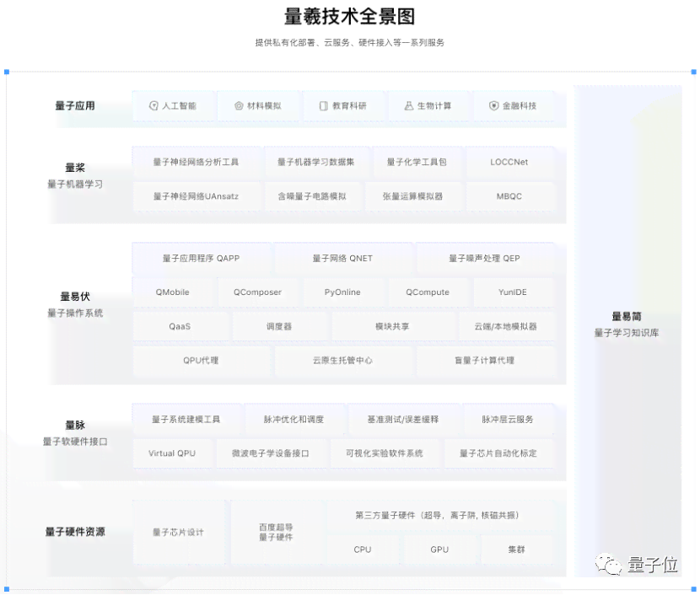The width and height of the screenshot is (700, 595).
Task: Select 量子化学工具包 item
Action: coord(417,162)
